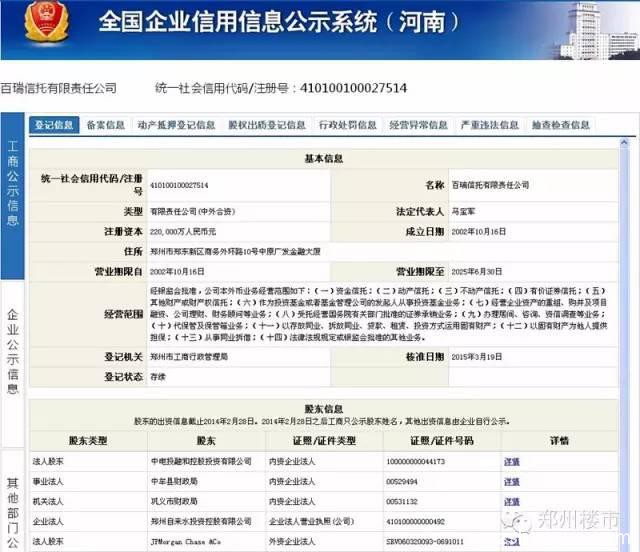
Task: Select the credit code 410100100027514 in heading
Action: click(353, 88)
